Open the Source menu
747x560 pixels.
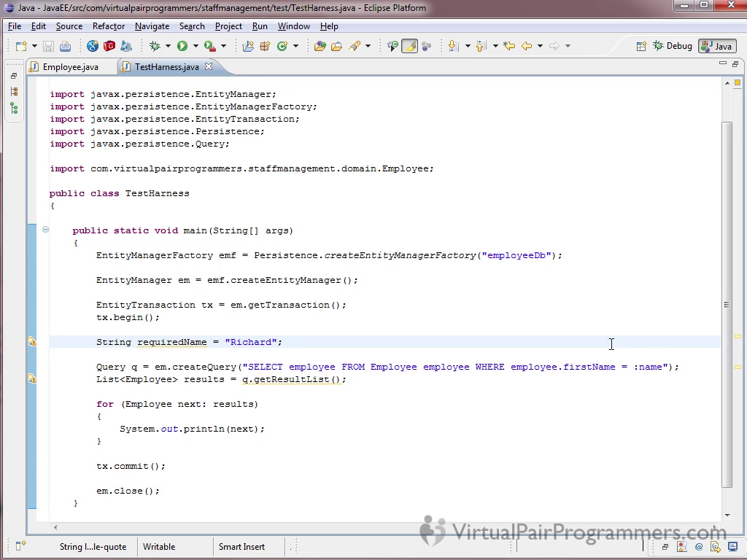pos(69,26)
